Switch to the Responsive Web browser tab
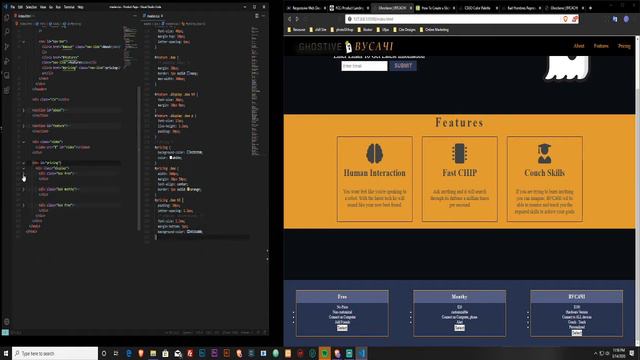 (x=305, y=8)
